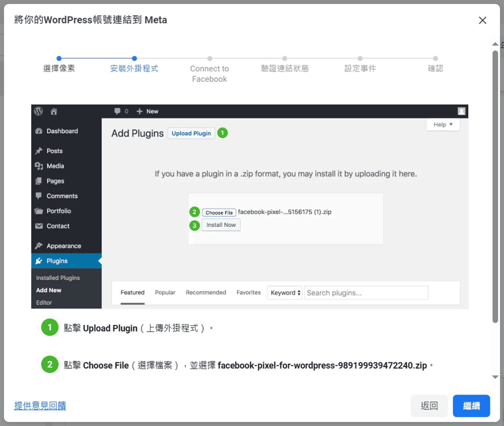The image size is (504, 426).
Task: Click the comment bubble icon in admin bar
Action: coord(117,111)
